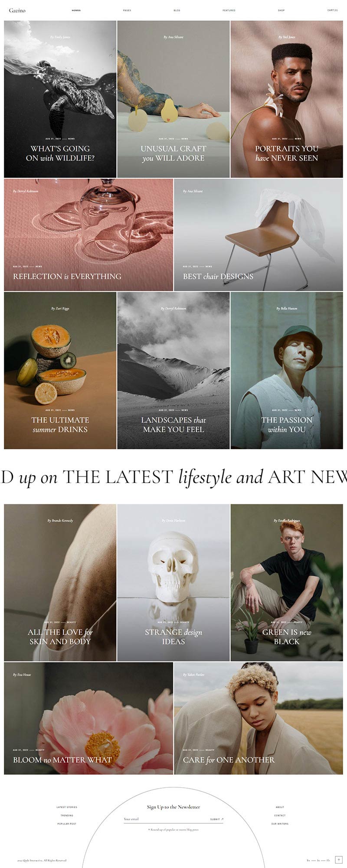347x868 pixels.
Task: Open the What's Going On with Wildlife article
Action: click(x=60, y=153)
